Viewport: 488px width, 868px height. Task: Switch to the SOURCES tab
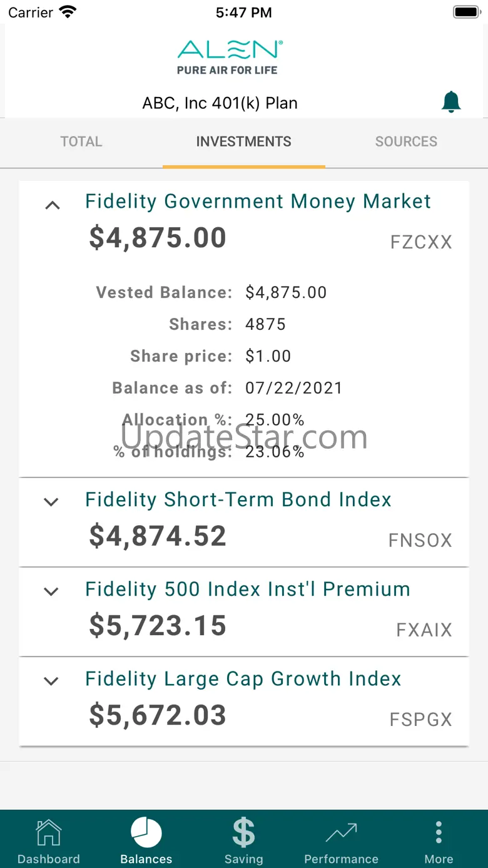pyautogui.click(x=406, y=141)
